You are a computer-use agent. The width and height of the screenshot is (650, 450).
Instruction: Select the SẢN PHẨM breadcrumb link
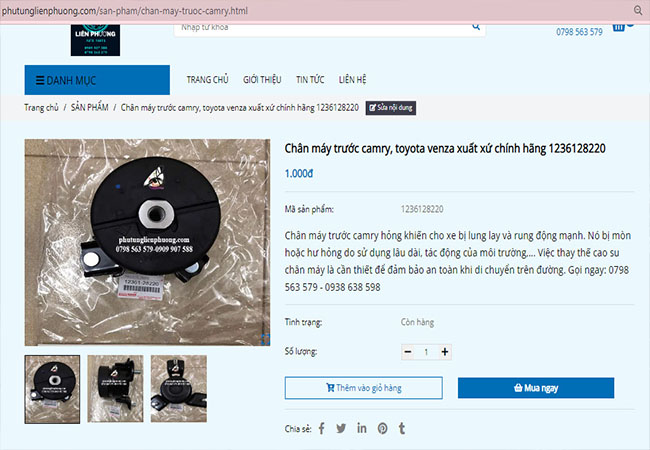90,106
